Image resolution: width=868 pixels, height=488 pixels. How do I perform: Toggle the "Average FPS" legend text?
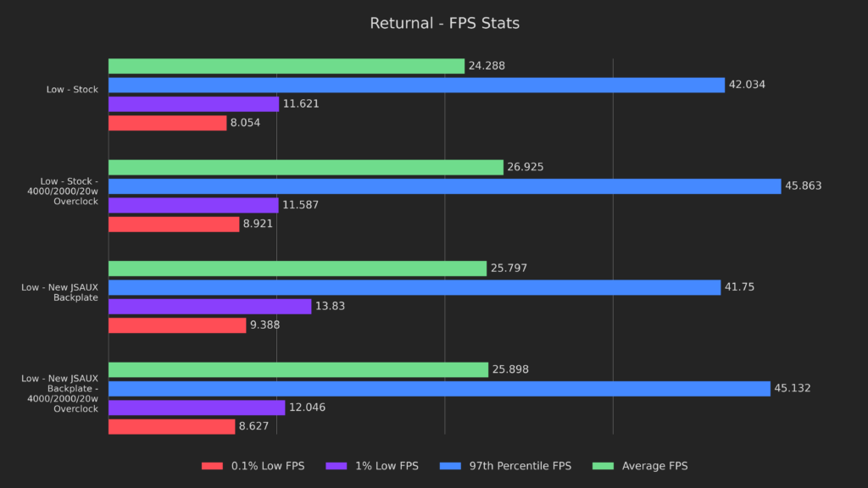[655, 466]
